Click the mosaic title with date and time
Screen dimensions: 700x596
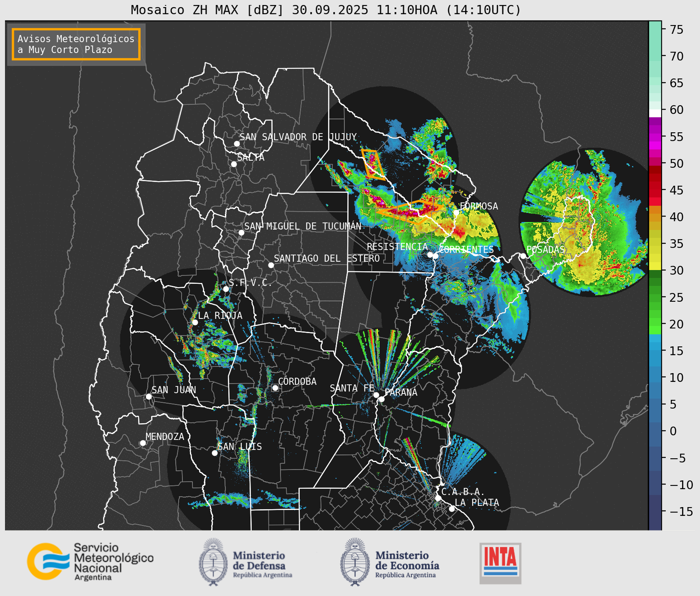pos(326,10)
